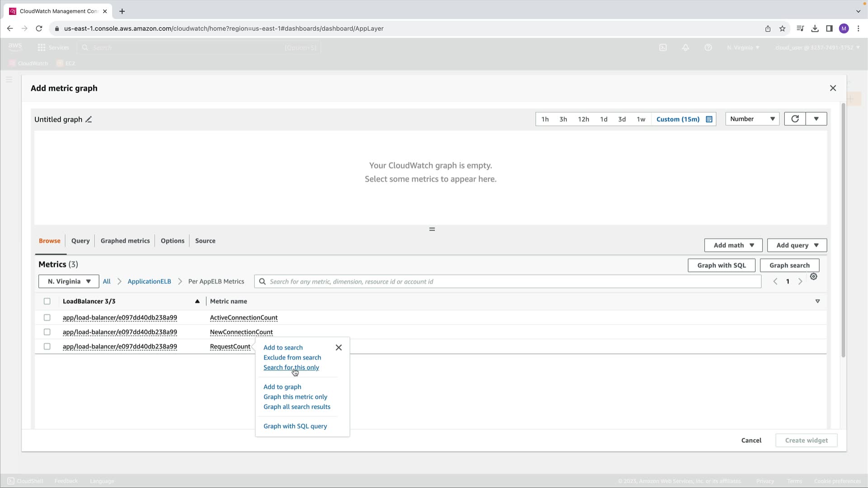Click the pencil icon to rename Untitled graph
The height and width of the screenshot is (488, 868).
click(89, 120)
